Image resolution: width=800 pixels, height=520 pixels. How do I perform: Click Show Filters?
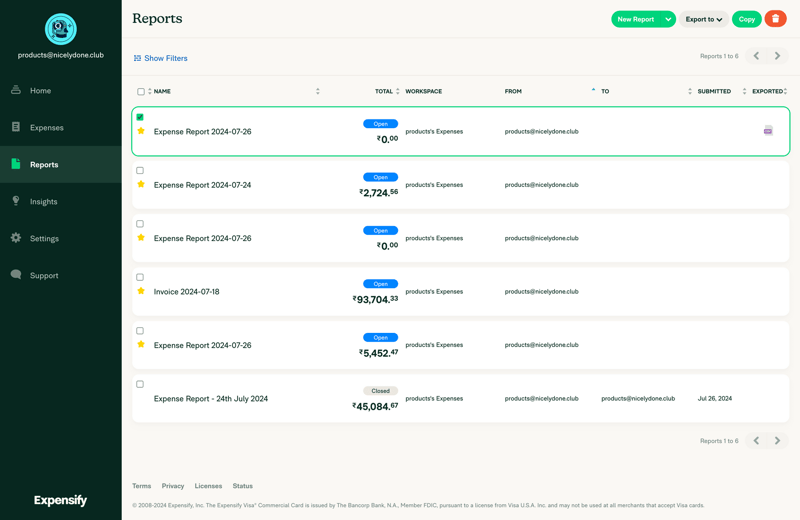click(160, 58)
